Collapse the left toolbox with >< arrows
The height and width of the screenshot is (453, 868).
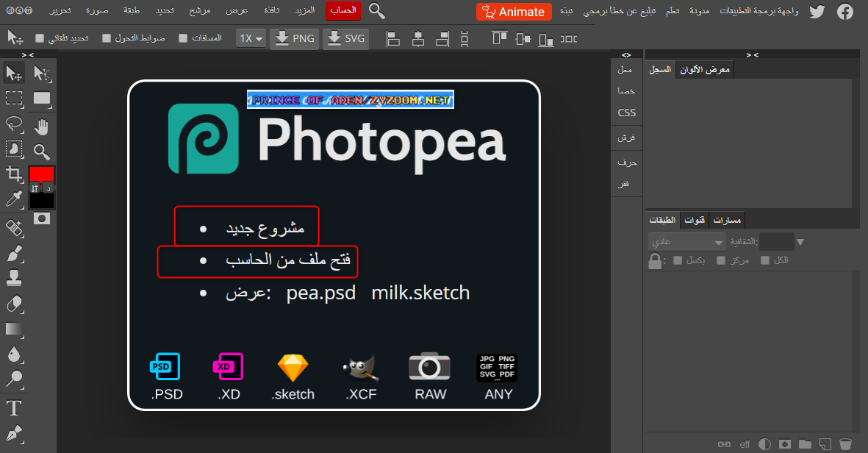28,55
